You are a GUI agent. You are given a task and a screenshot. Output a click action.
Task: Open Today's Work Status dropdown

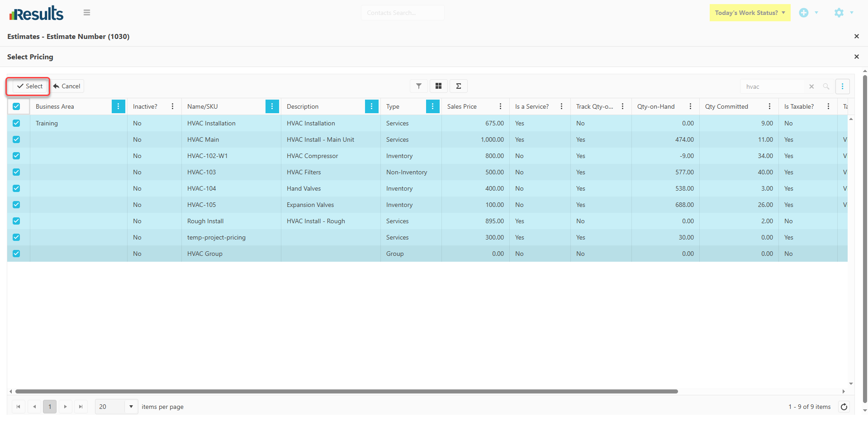click(x=750, y=13)
